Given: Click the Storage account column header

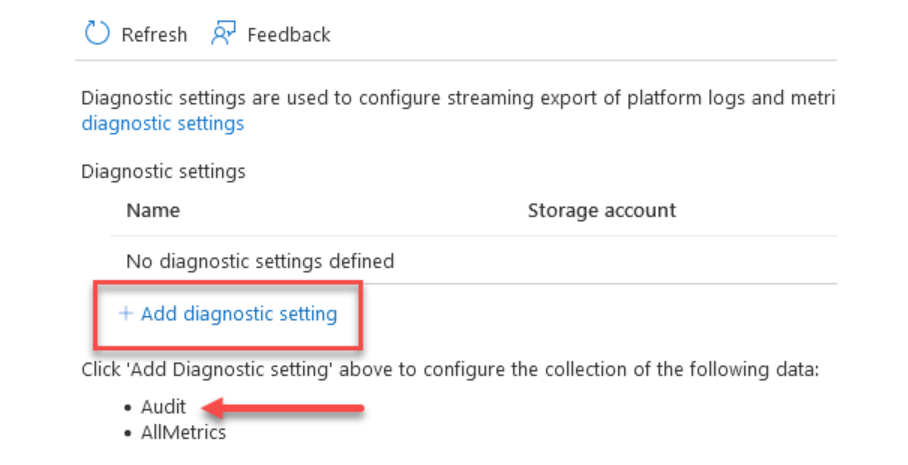Looking at the screenshot, I should click(x=601, y=210).
